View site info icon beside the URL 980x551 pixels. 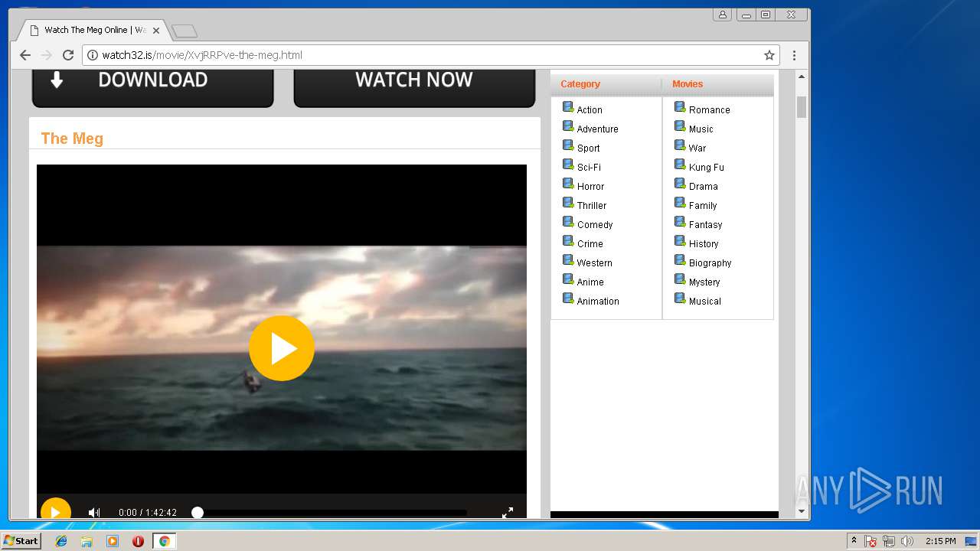coord(93,55)
